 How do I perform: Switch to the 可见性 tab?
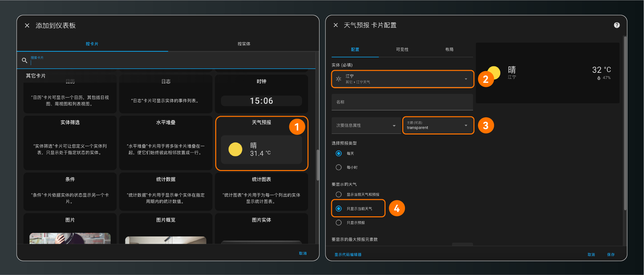402,50
